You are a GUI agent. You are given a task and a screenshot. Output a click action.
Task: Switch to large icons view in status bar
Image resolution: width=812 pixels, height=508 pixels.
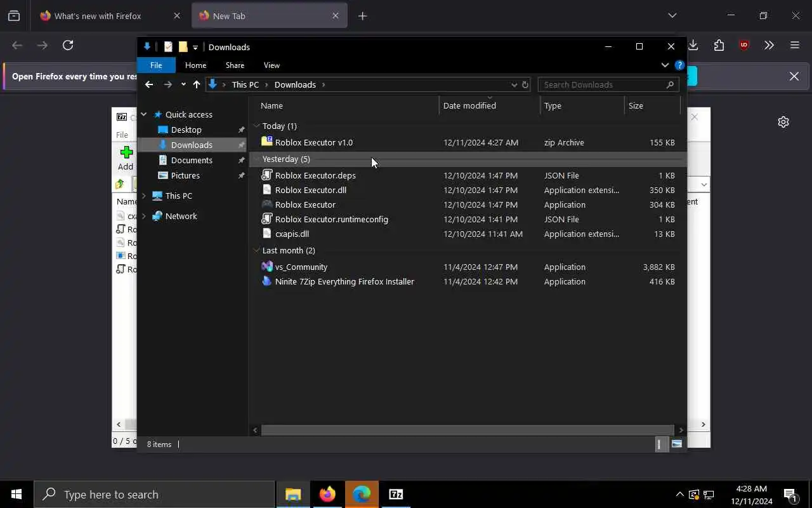point(677,444)
